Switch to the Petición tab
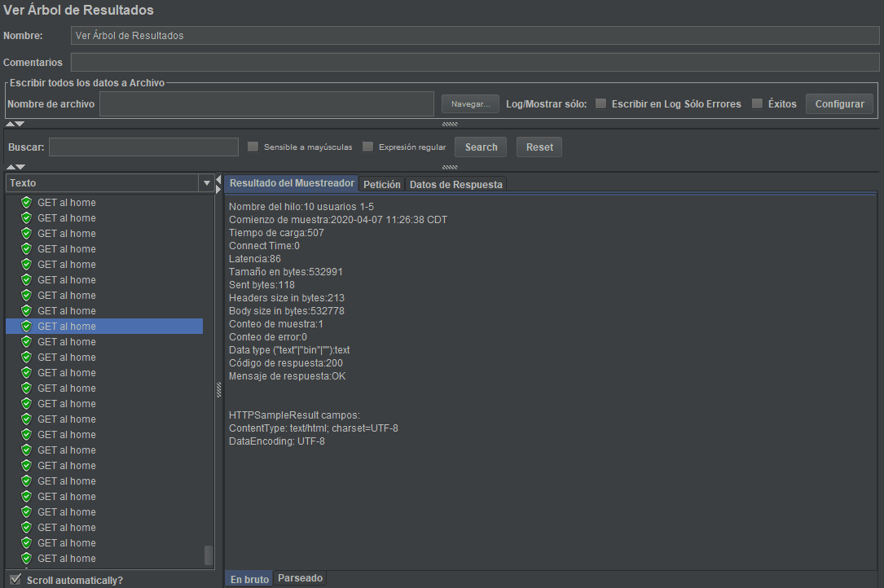Viewport: 884px width, 588px height. coord(382,184)
